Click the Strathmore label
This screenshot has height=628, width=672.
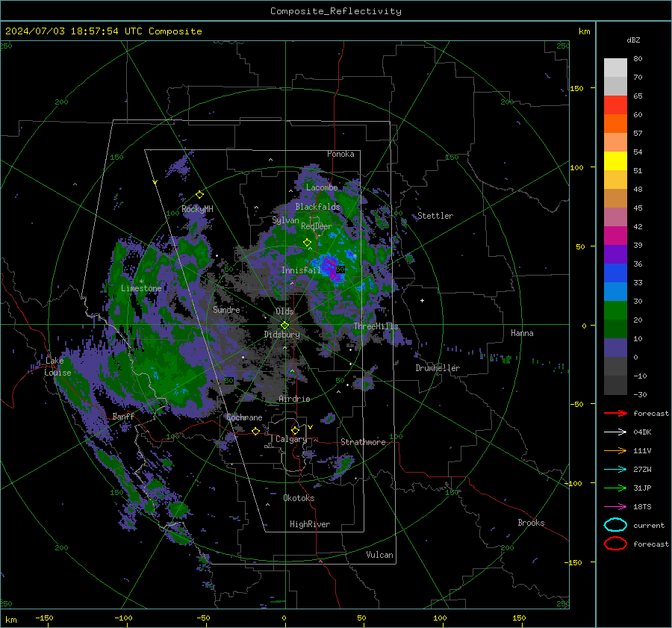(363, 442)
